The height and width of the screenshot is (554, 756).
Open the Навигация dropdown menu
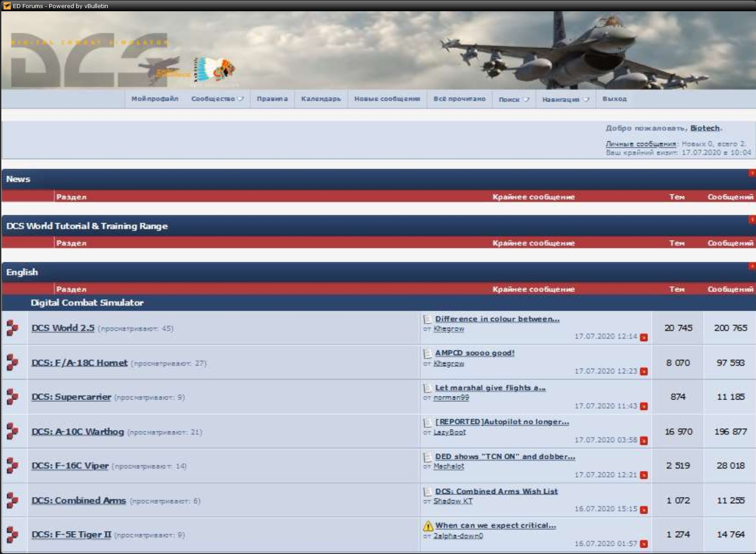tap(565, 99)
